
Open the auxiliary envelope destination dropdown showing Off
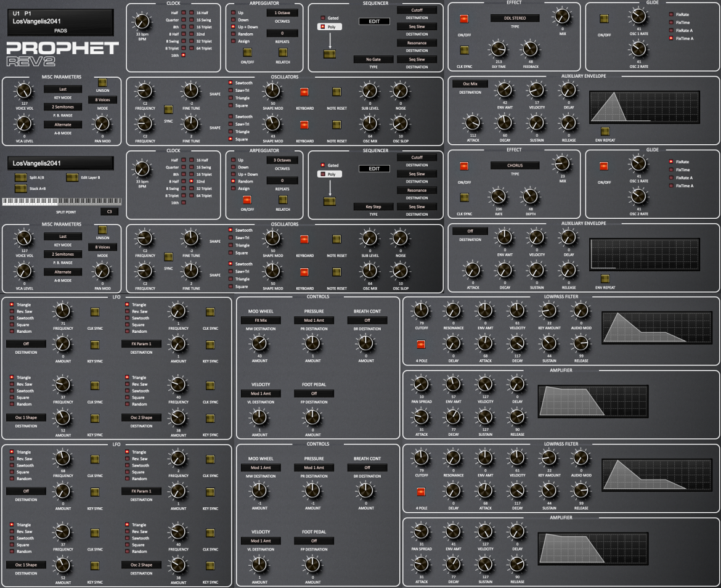(x=470, y=231)
